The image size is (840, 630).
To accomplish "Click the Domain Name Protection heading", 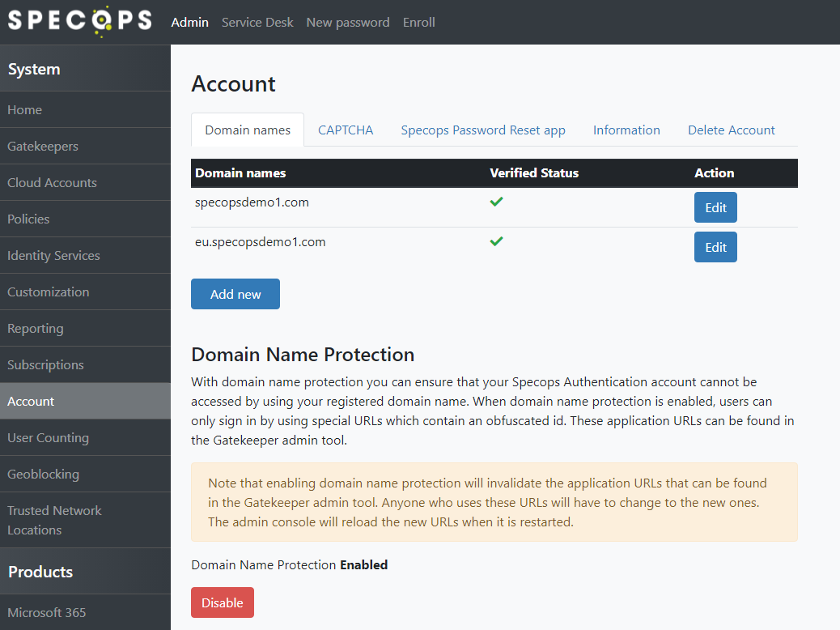I will coord(303,355).
